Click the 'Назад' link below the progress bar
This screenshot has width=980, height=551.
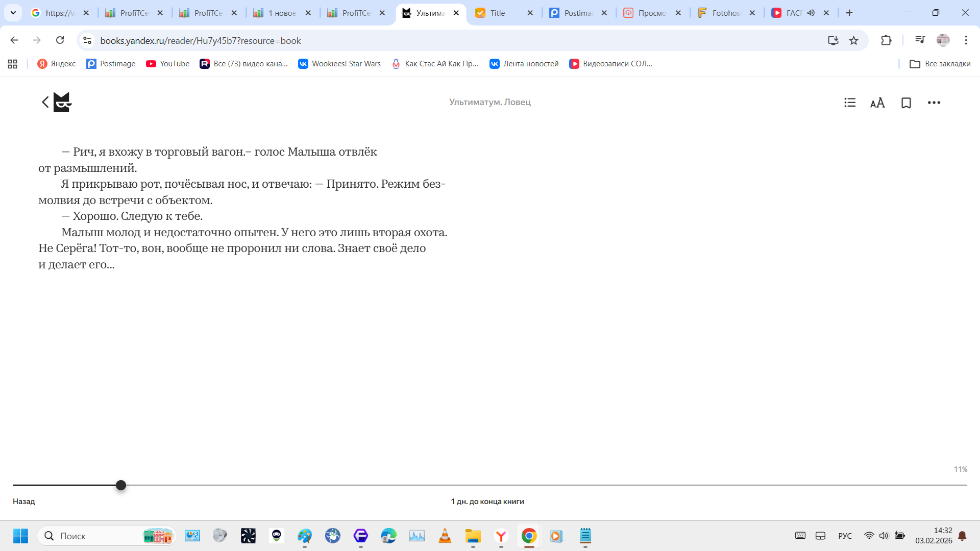coord(24,502)
